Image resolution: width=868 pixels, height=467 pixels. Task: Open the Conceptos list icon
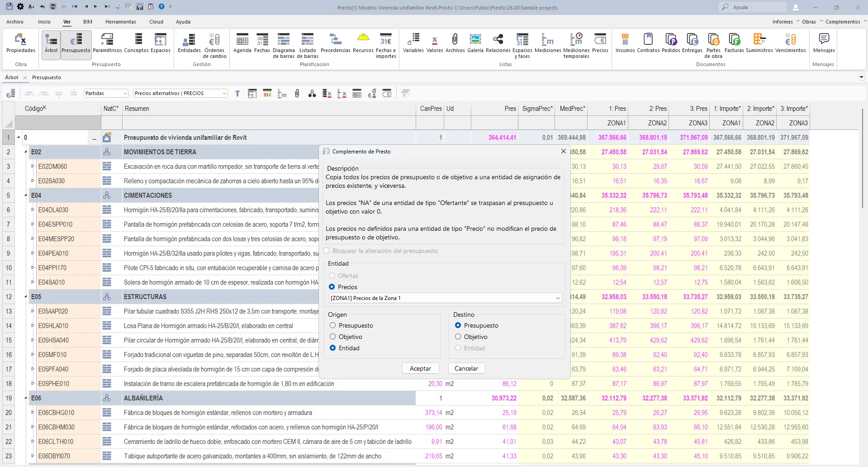[x=136, y=43]
